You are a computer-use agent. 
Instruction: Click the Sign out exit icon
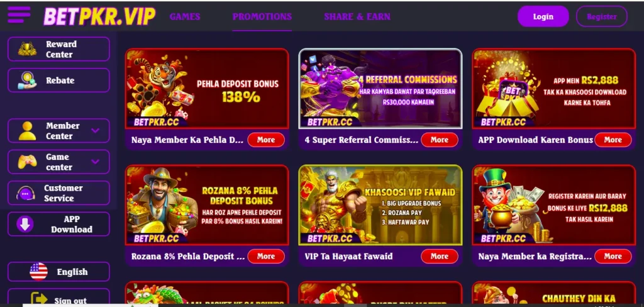tap(40, 299)
